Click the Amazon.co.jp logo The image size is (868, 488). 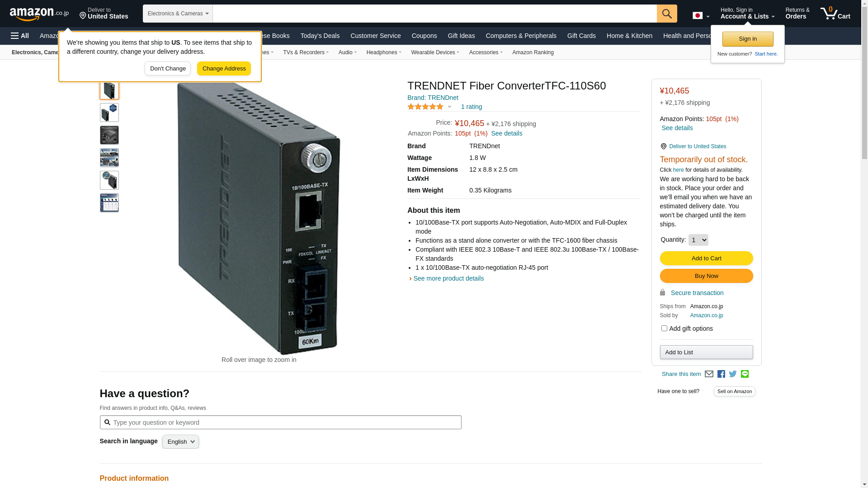39,14
